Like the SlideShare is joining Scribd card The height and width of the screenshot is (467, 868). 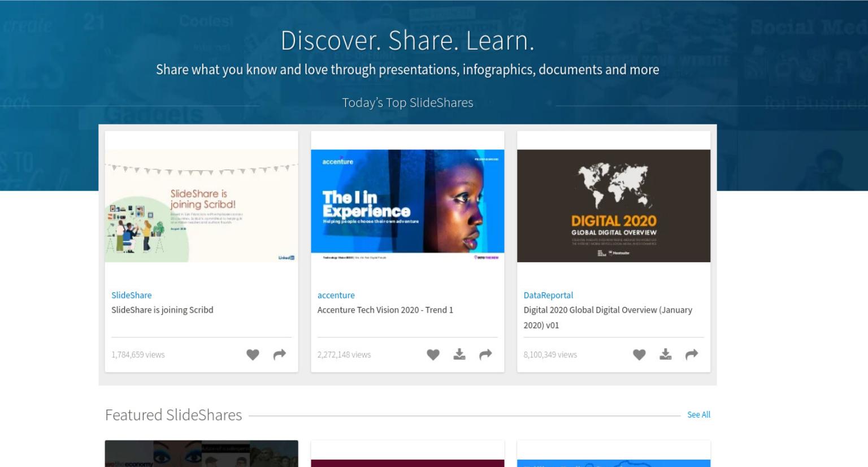[253, 354]
